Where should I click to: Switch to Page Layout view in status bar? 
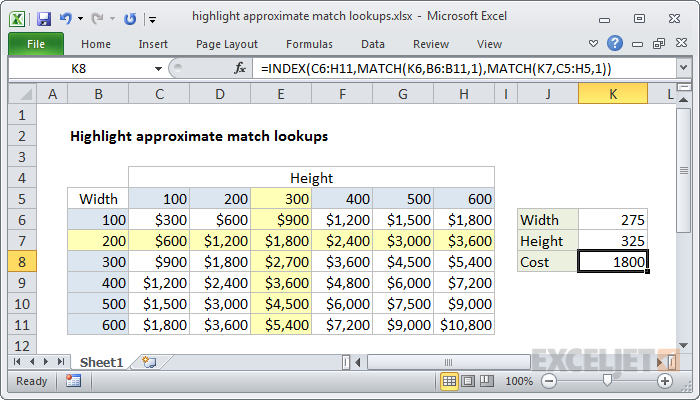pyautogui.click(x=469, y=381)
